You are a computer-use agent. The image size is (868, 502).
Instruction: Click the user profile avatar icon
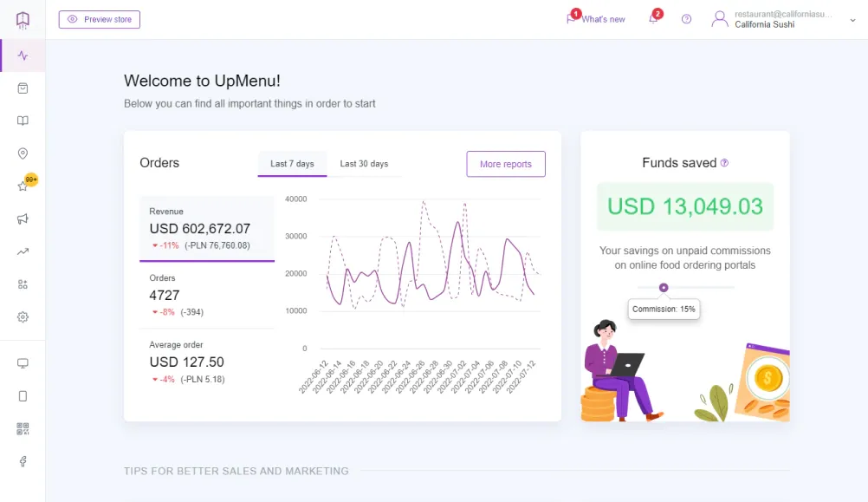pos(720,19)
